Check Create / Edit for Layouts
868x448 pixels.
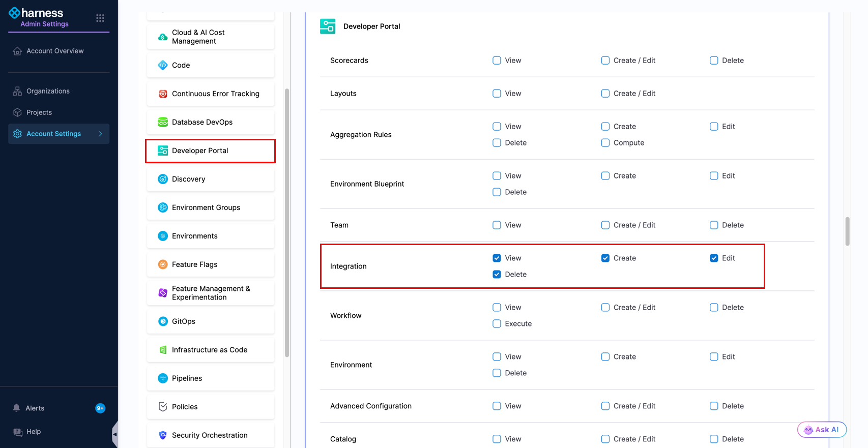coord(605,94)
